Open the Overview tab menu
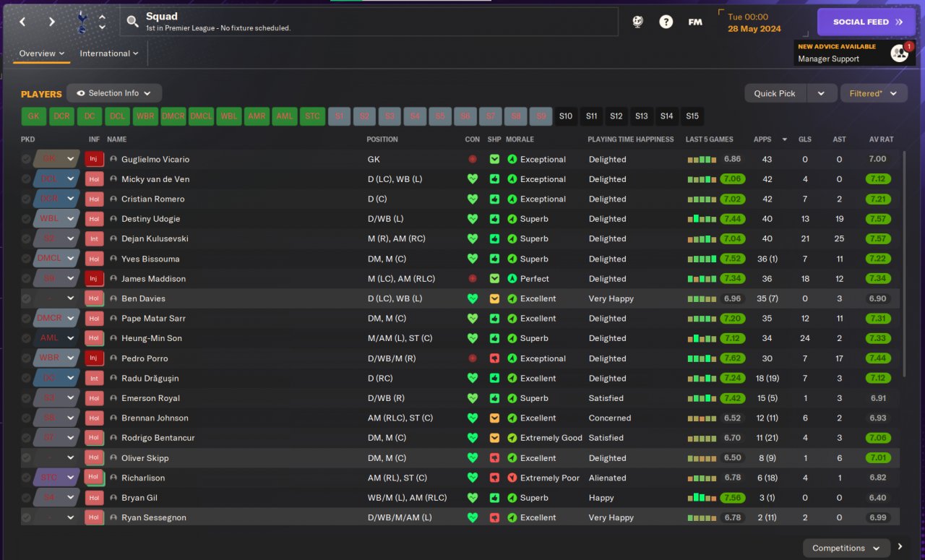Image resolution: width=925 pixels, height=560 pixels. [41, 53]
